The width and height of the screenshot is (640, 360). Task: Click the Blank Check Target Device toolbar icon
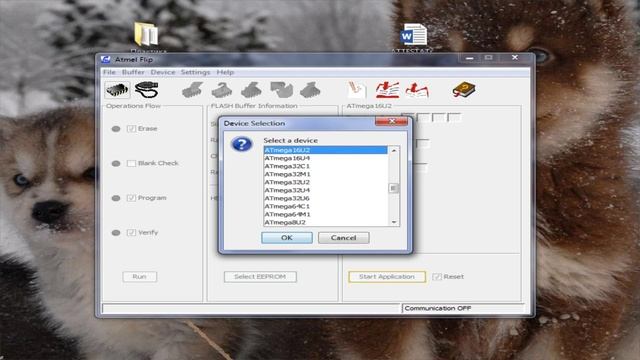click(x=222, y=90)
